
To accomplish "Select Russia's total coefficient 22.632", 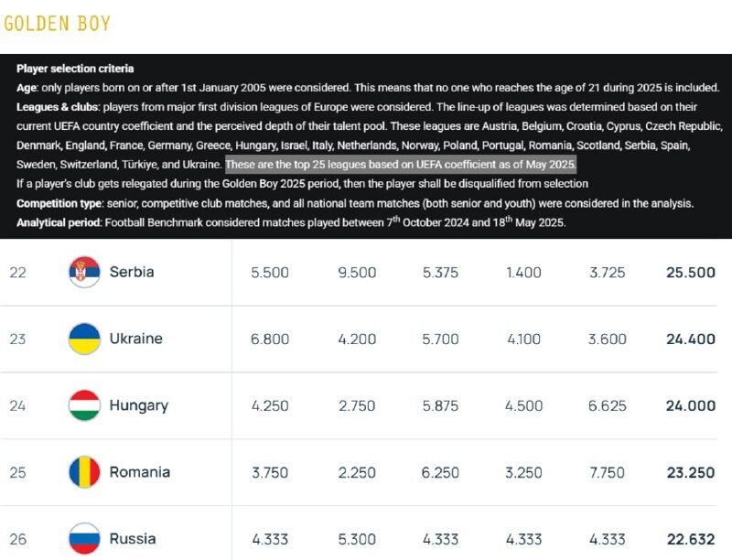I will click(690, 539).
